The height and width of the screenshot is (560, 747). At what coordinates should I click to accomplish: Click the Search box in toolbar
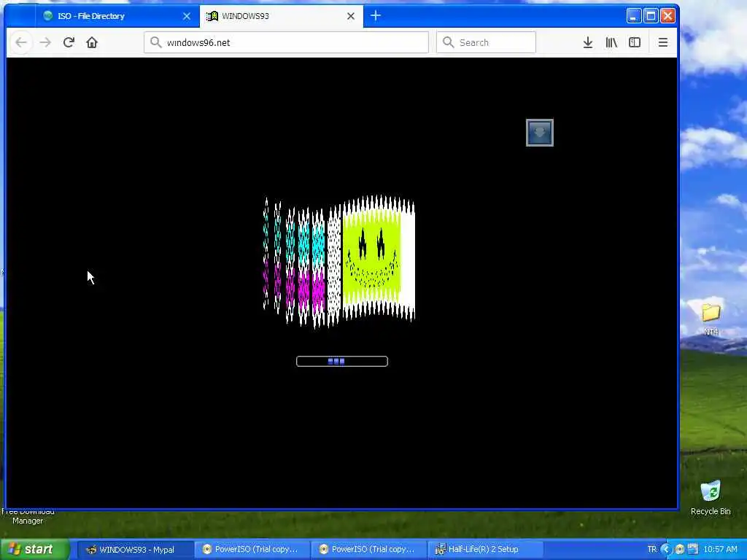click(486, 42)
